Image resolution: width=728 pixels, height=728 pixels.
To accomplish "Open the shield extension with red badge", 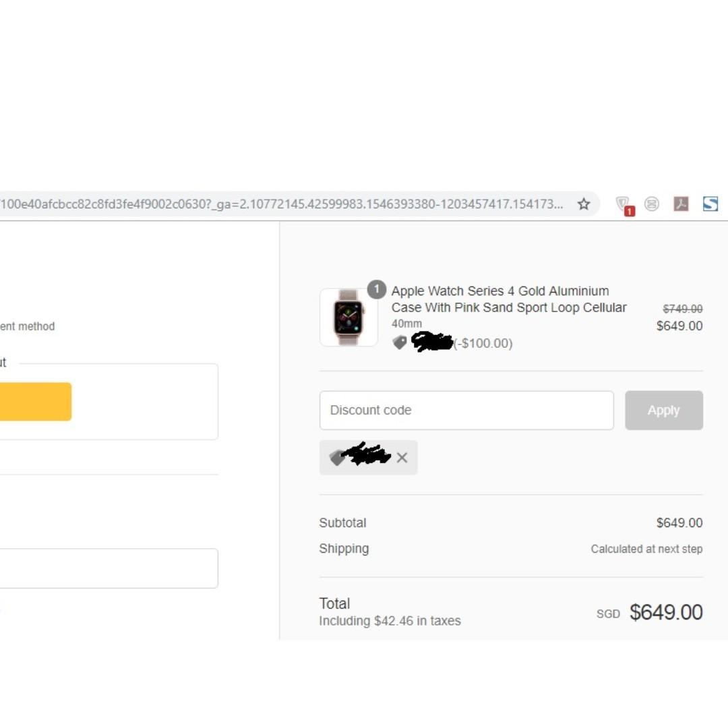I will pyautogui.click(x=624, y=205).
